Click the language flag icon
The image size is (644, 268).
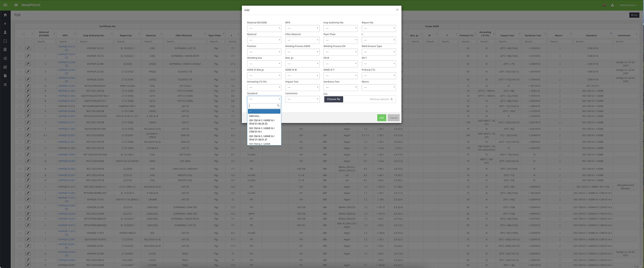click(x=604, y=5)
